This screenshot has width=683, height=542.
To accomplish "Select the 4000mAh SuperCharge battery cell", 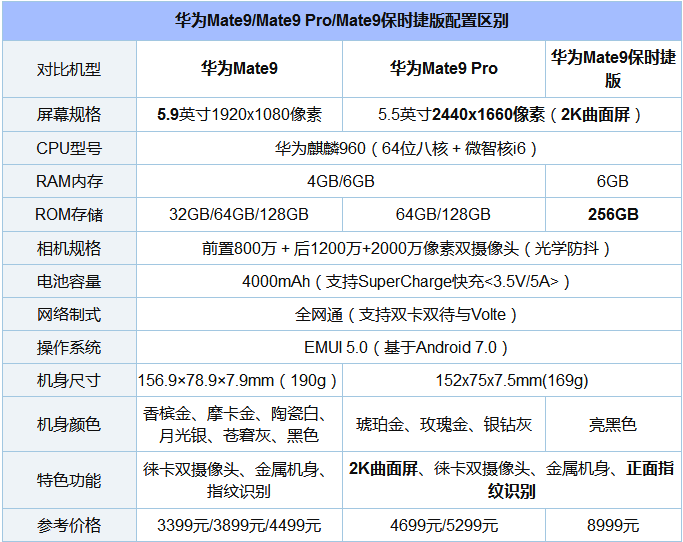I will [409, 281].
